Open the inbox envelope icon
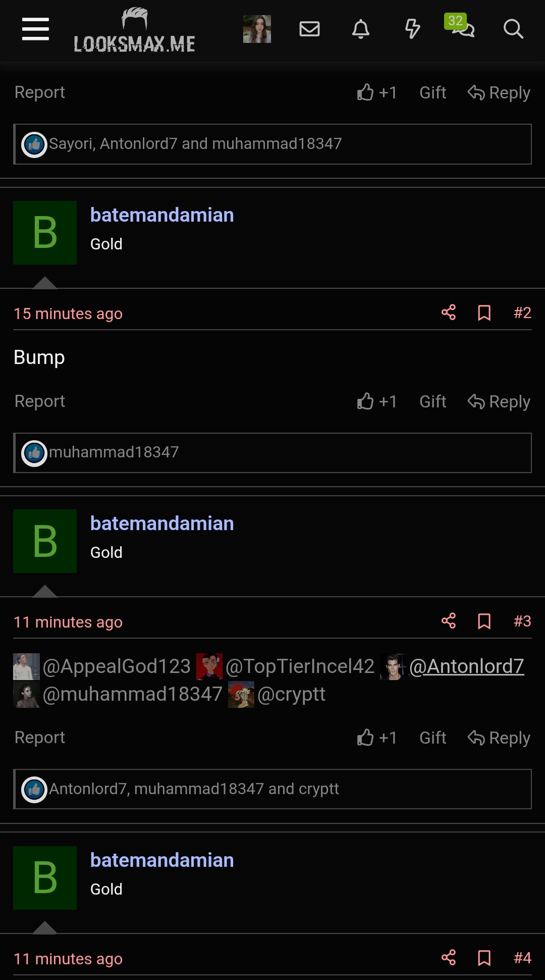The width and height of the screenshot is (545, 980). [x=309, y=29]
